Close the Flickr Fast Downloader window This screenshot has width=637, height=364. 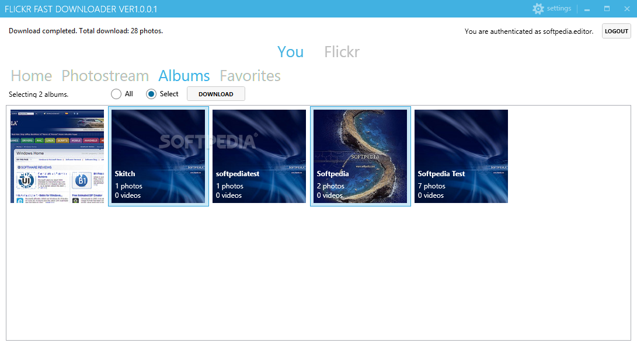627,9
